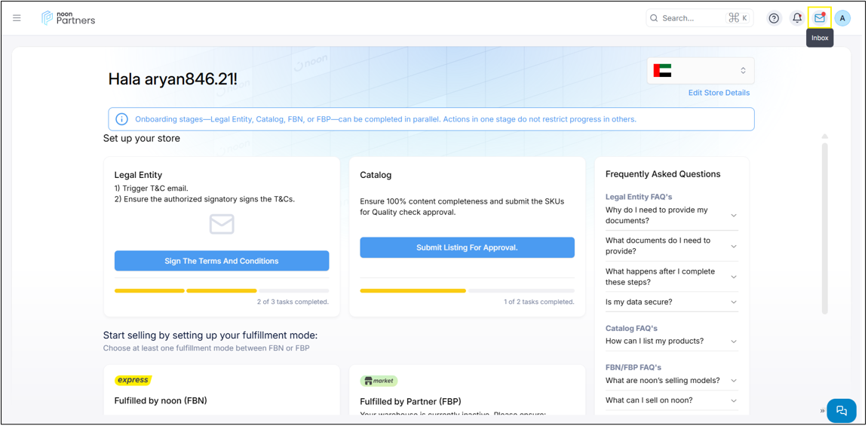This screenshot has width=868, height=426.
Task: Open the notifications bell
Action: (797, 18)
